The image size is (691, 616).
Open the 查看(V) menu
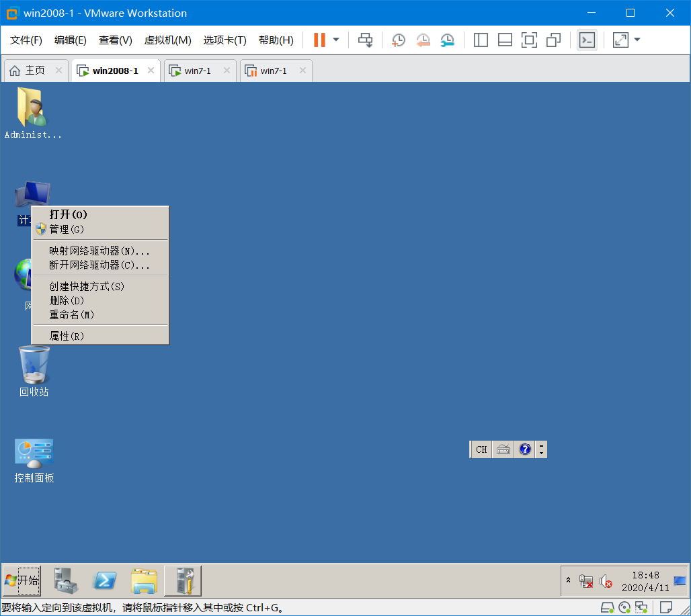click(x=116, y=40)
